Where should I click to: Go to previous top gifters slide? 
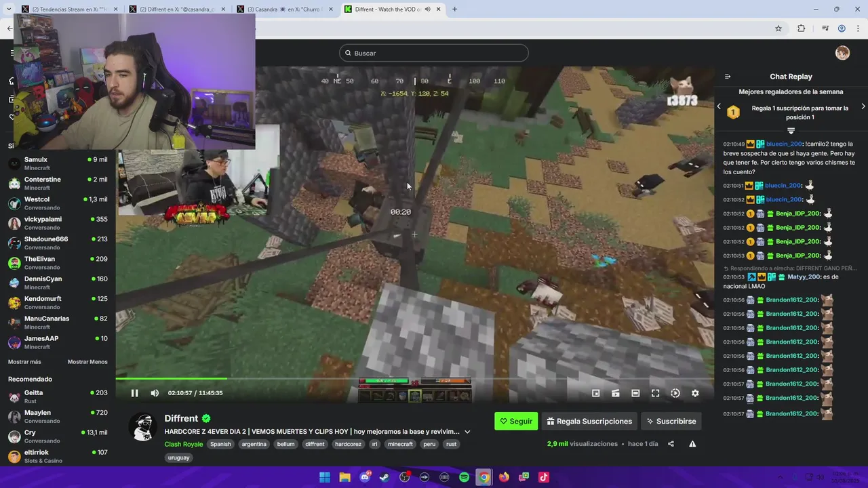click(719, 106)
